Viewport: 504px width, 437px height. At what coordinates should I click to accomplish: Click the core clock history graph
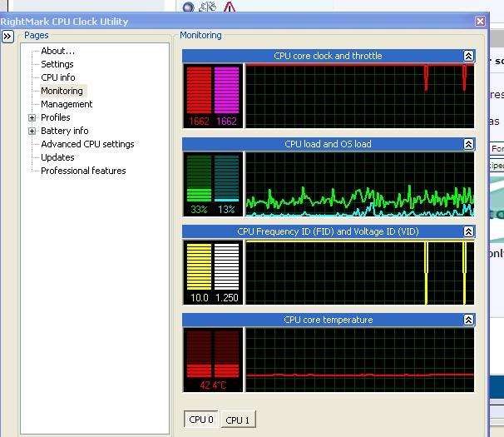(359, 96)
